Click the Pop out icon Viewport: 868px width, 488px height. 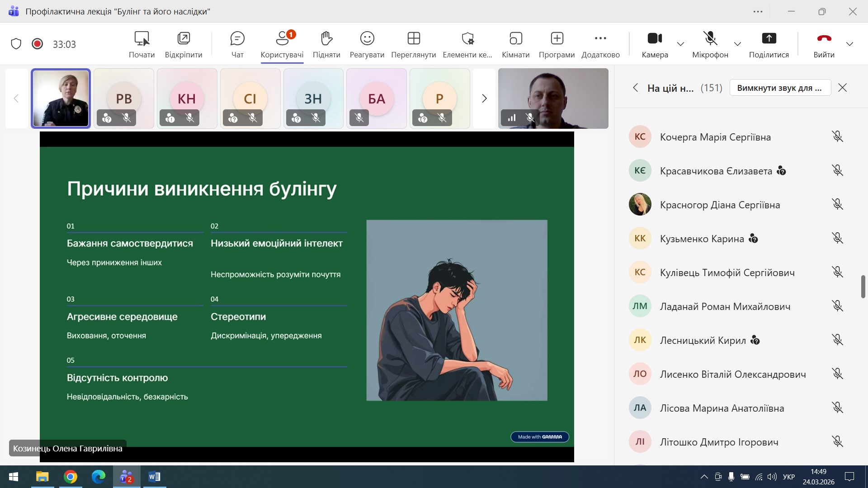[x=184, y=39]
